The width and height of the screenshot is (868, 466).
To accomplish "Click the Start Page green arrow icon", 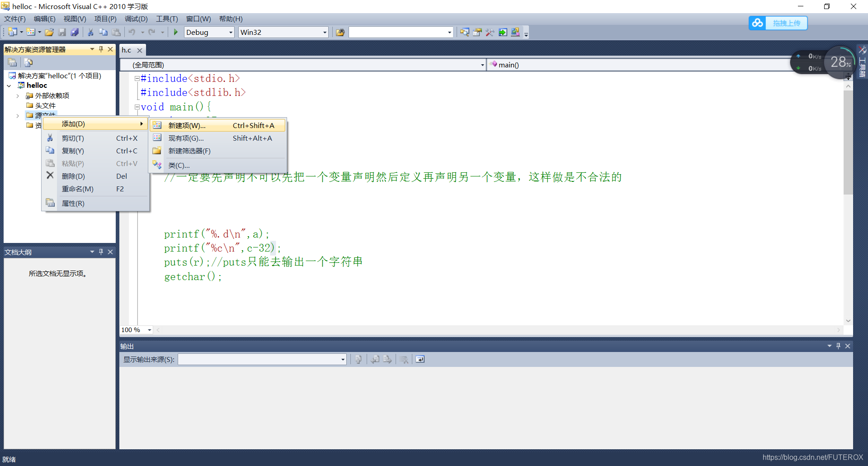I will [x=503, y=32].
